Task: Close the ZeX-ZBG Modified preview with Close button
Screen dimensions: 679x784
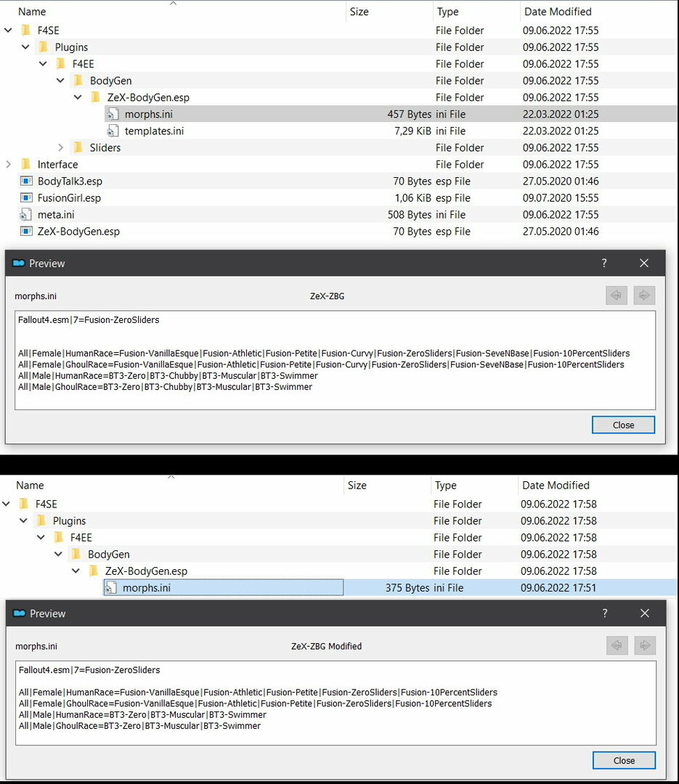Action: (x=624, y=761)
